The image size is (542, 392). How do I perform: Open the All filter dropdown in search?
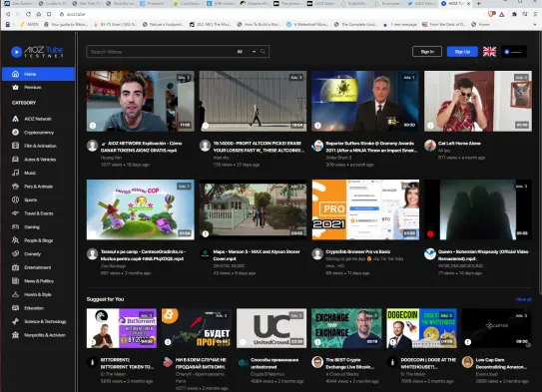(247, 52)
